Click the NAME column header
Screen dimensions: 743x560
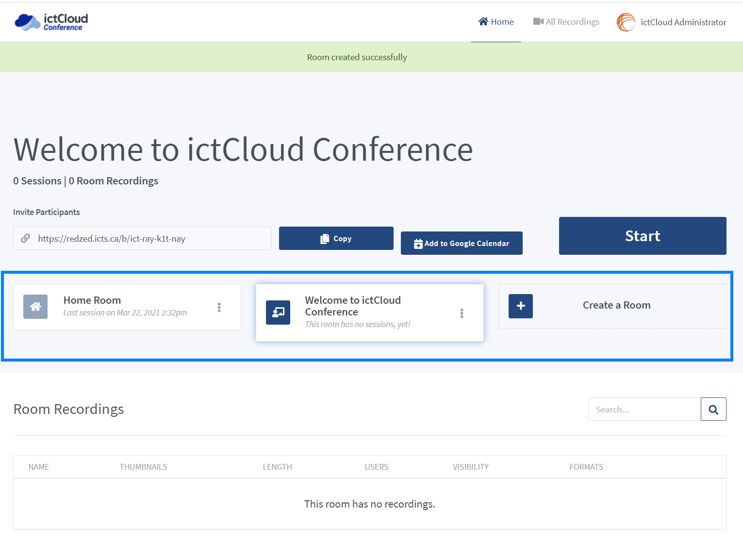point(39,467)
